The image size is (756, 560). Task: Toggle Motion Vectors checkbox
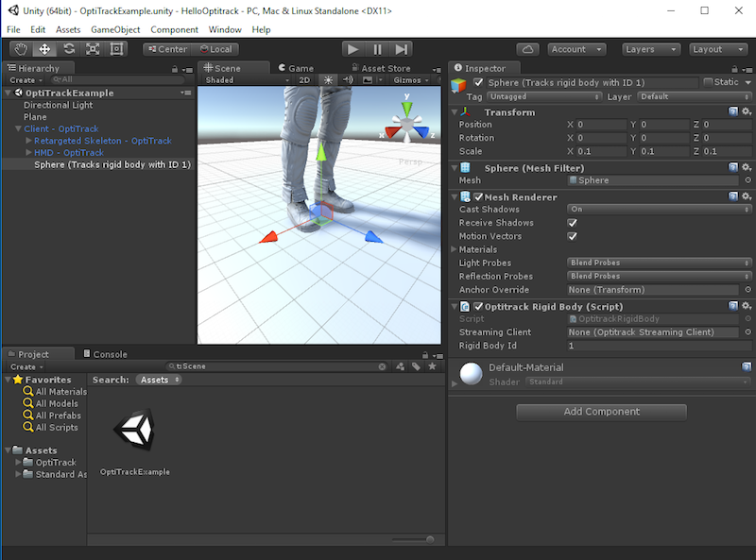tap(573, 236)
